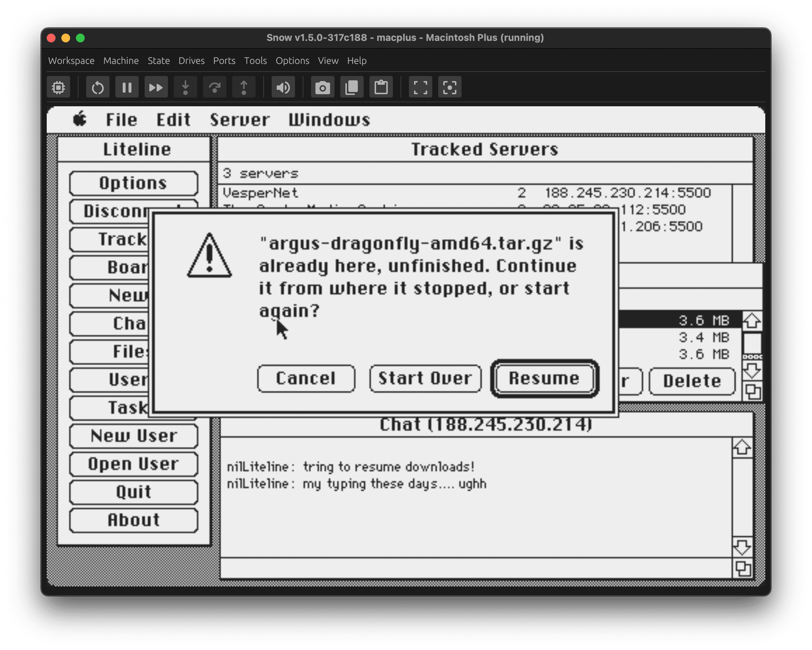Click the New User button
The width and height of the screenshot is (812, 650).
(134, 436)
